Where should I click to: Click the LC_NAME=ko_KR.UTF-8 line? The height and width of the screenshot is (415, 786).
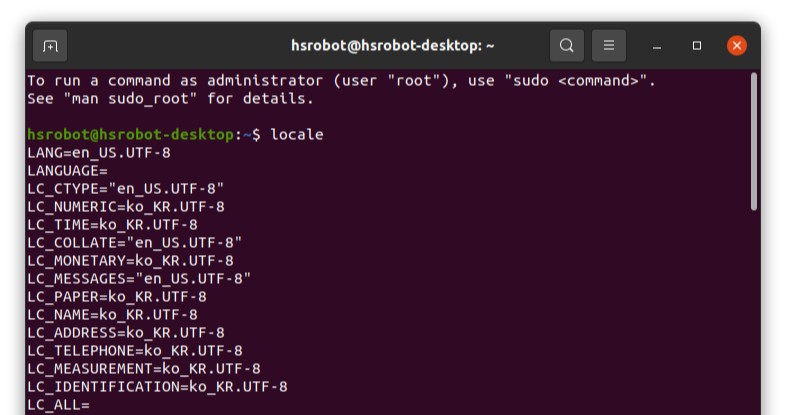tap(113, 315)
